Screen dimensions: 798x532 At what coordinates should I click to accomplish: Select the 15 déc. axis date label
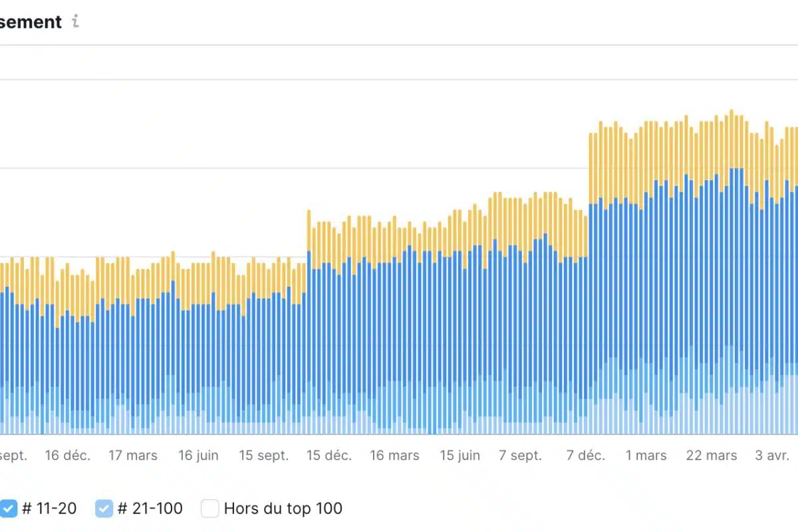tap(329, 456)
